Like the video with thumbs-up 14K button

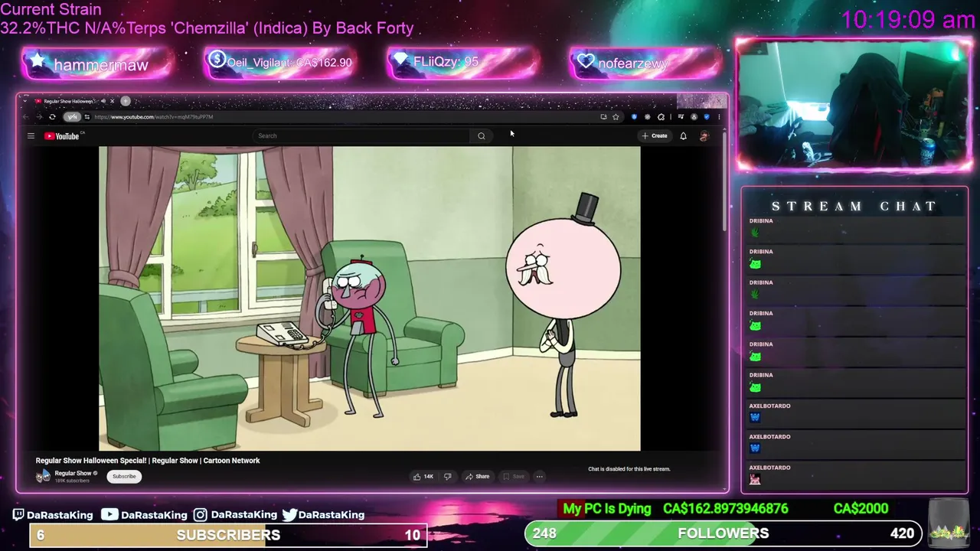423,476
